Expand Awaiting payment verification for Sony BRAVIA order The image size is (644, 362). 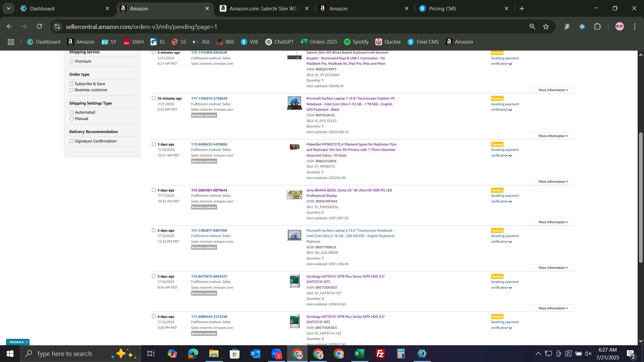click(x=504, y=198)
